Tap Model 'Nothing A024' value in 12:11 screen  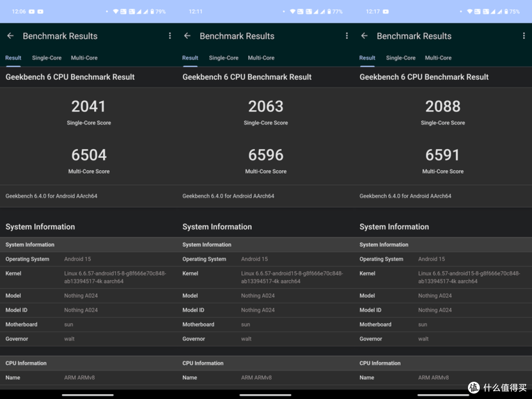258,295
